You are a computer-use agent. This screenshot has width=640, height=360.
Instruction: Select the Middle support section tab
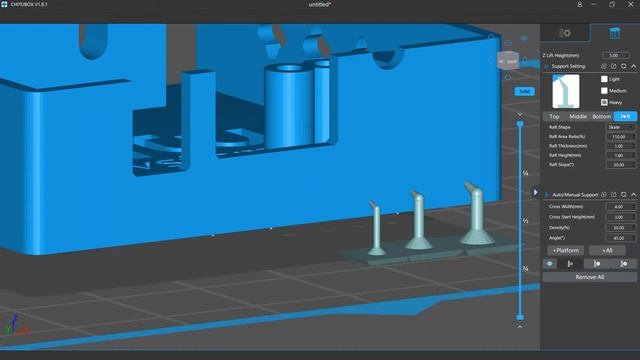pos(578,116)
